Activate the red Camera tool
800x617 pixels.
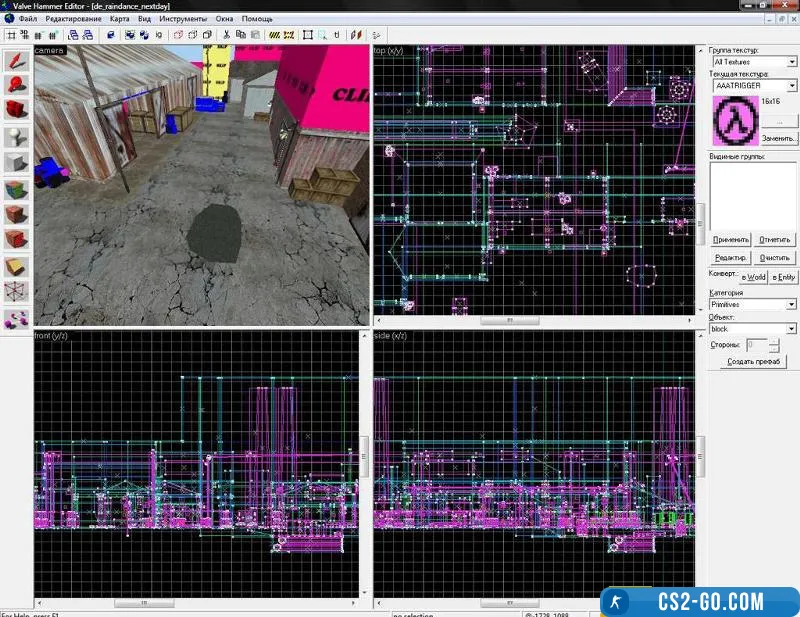[16, 110]
